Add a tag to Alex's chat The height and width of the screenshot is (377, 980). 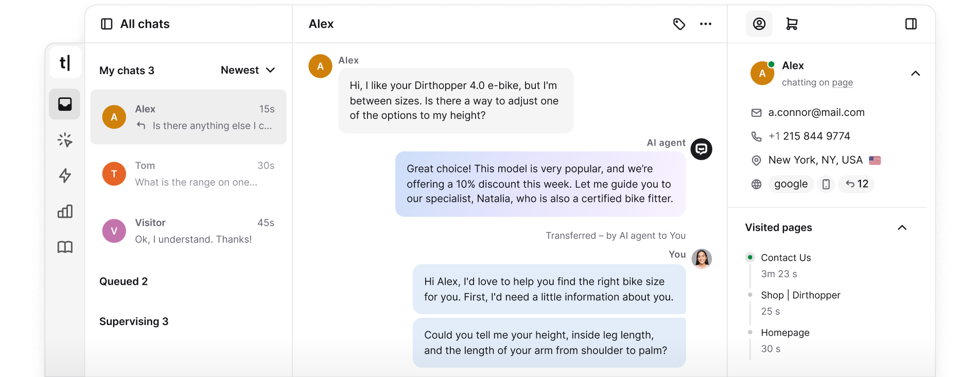(679, 24)
